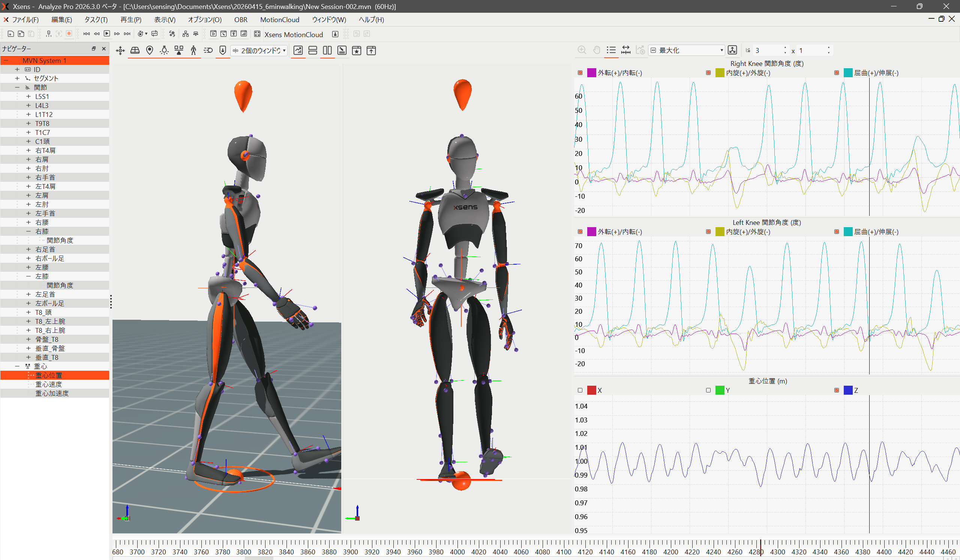Open the タスク(T) menu
960x560 pixels.
(96, 20)
